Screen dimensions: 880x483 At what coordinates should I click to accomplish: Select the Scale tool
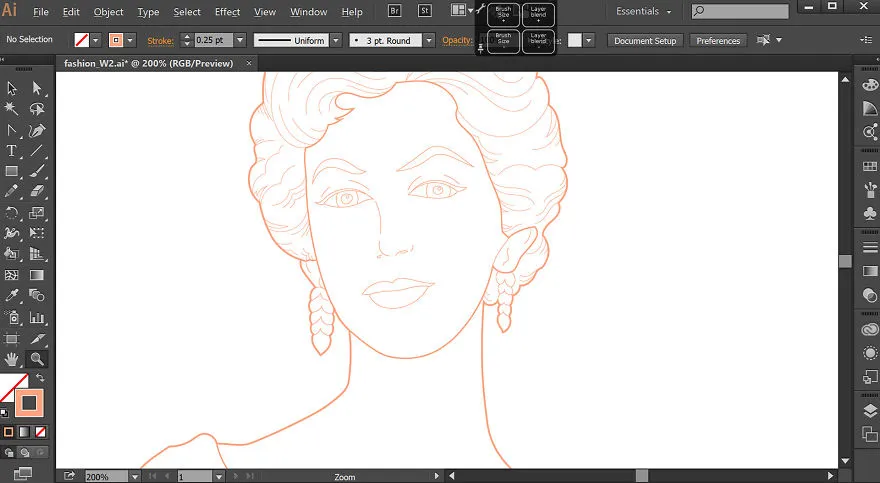pos(37,213)
